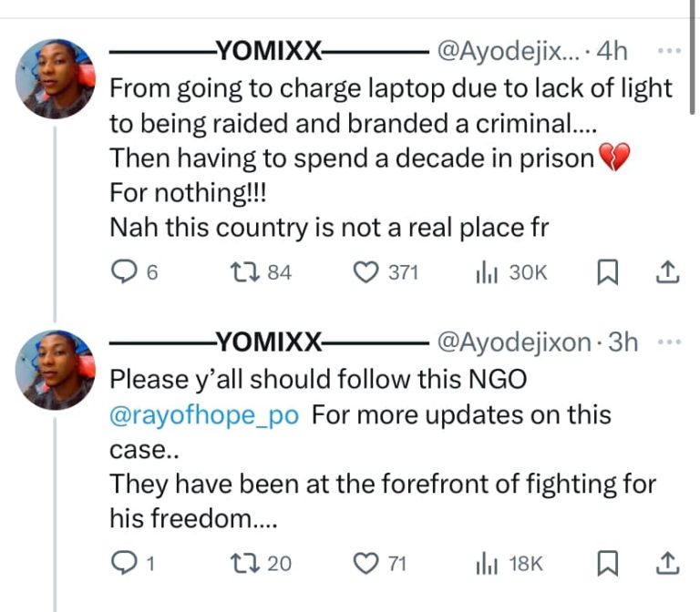Open profile picture on the second tweet

pos(54,368)
